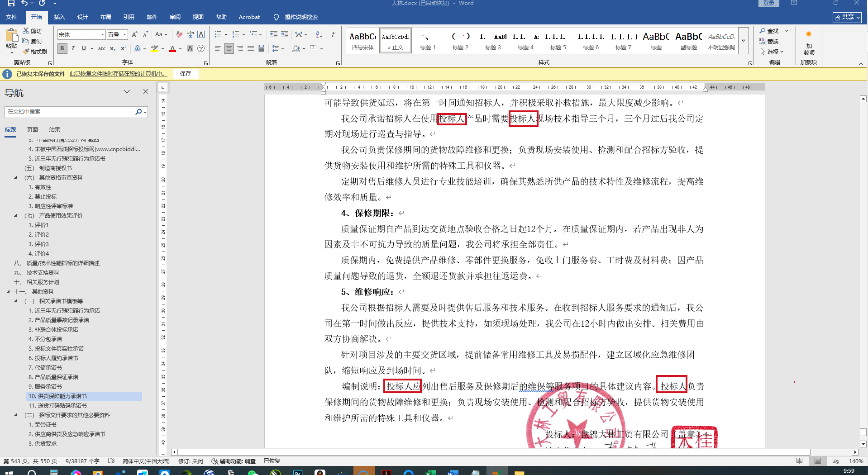
Task: Open the Select (选择) dropdown
Action: click(x=772, y=52)
